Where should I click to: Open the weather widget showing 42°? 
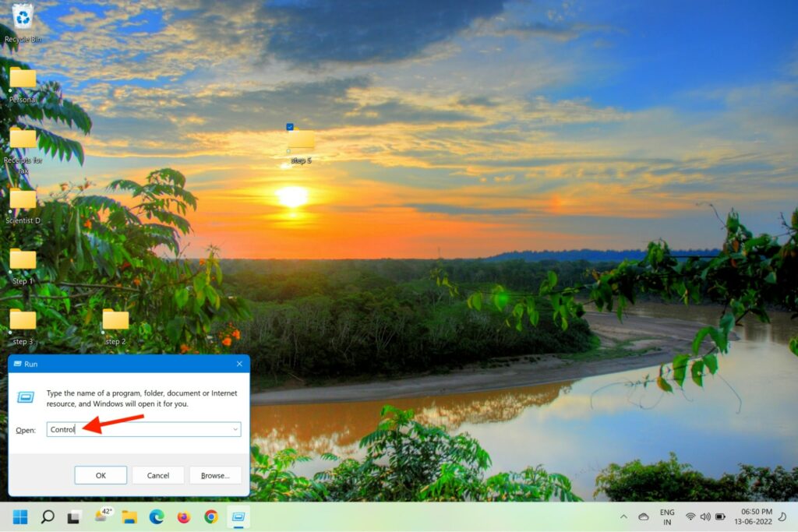103,516
